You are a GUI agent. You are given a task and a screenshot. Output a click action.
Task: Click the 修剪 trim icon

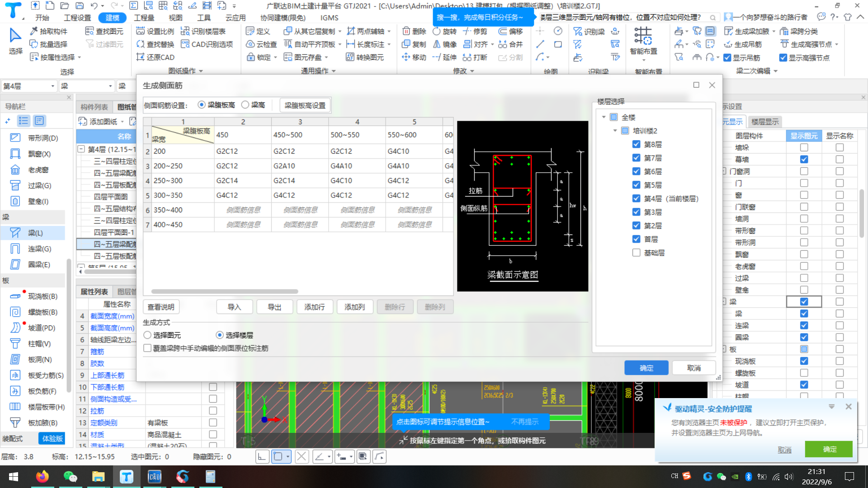pos(467,31)
